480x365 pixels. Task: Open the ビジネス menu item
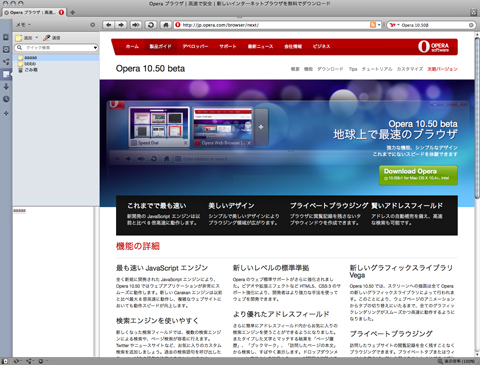click(321, 47)
